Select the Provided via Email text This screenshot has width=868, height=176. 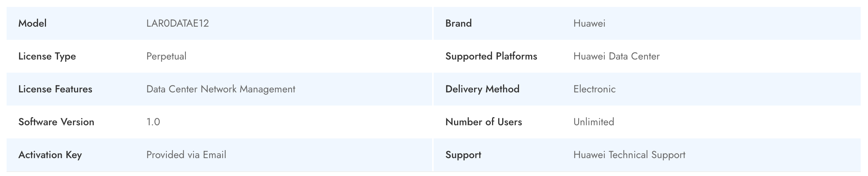coord(186,155)
